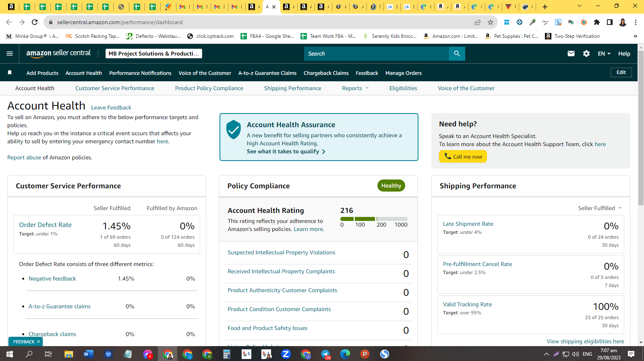This screenshot has width=644, height=361.
Task: Open the volume control in system tray
Action: click(x=576, y=354)
